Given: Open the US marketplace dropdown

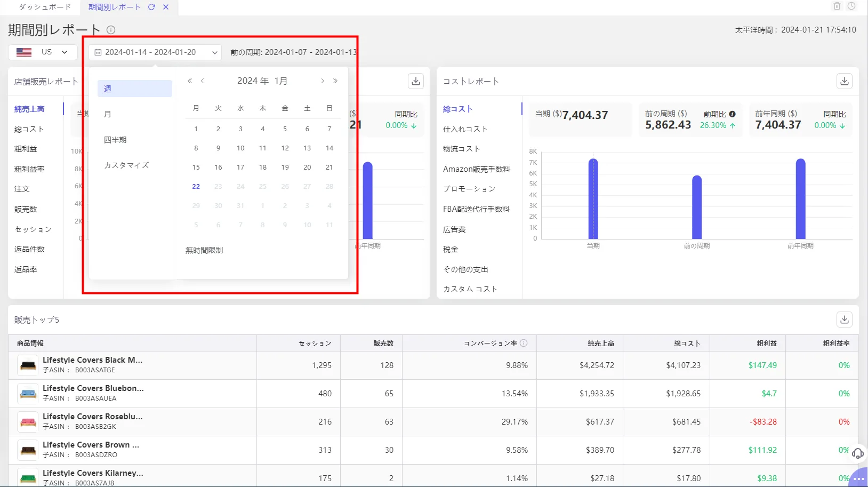Looking at the screenshot, I should click(x=43, y=52).
